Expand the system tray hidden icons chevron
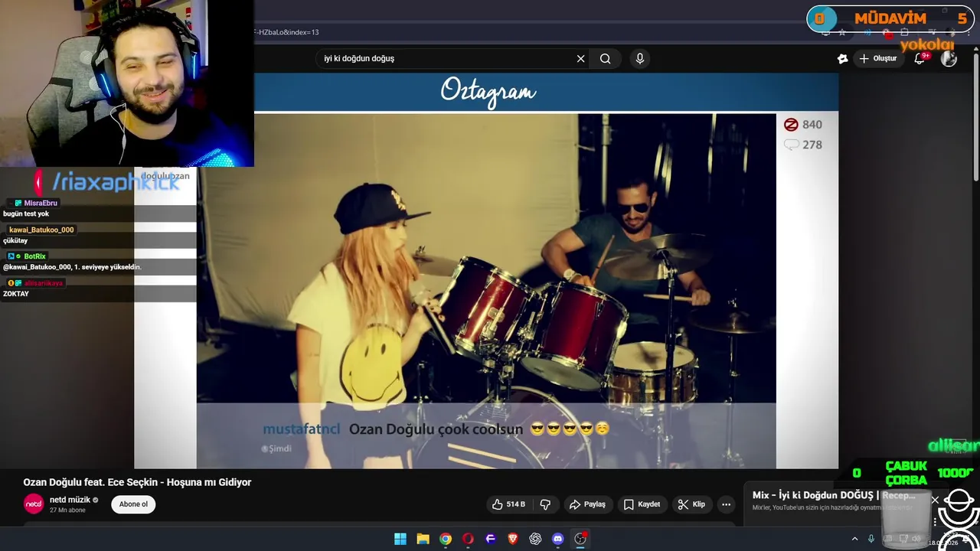Viewport: 980px width, 551px height. click(x=854, y=540)
